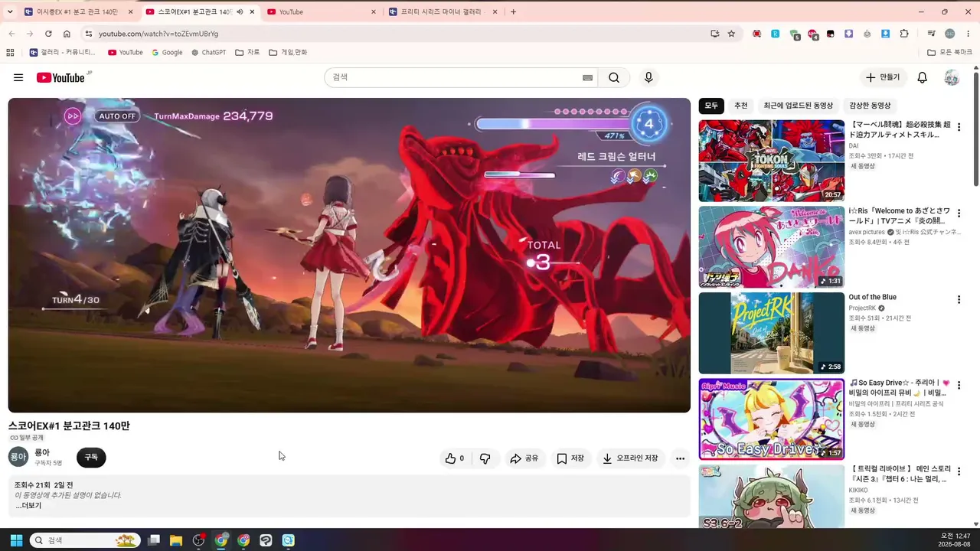Open the ChatGPT bookmark

[x=208, y=52]
